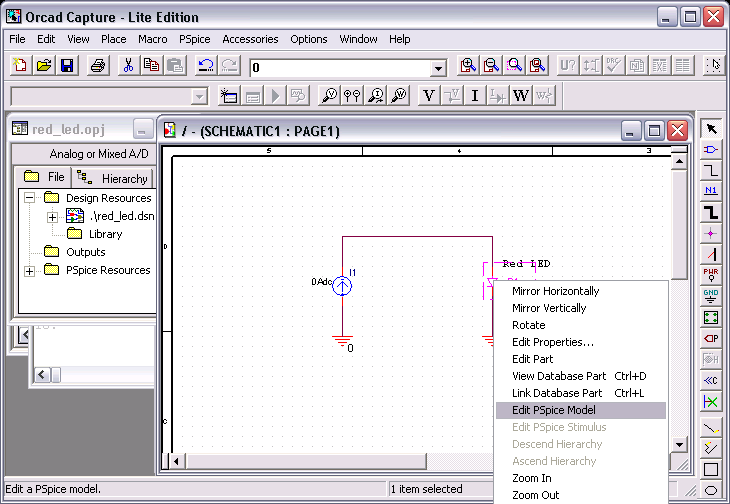
Task: Click the schematic vertical scroll down arrow
Action: (679, 444)
